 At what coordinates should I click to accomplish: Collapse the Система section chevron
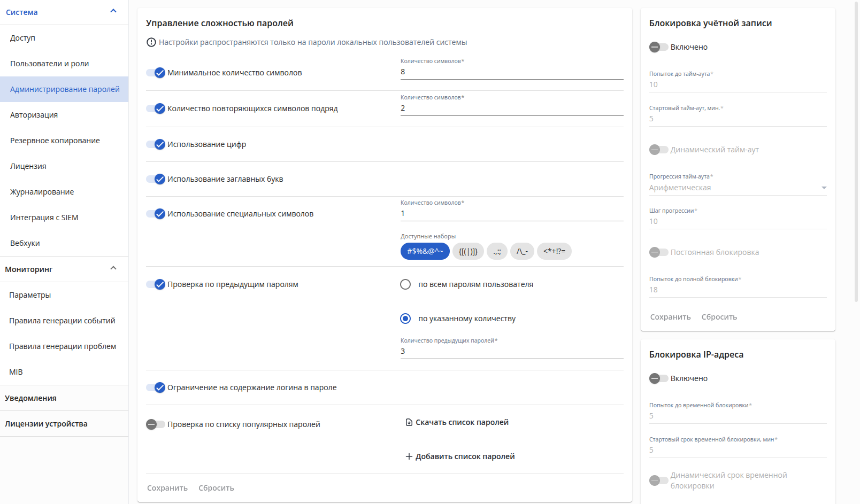[x=113, y=11]
